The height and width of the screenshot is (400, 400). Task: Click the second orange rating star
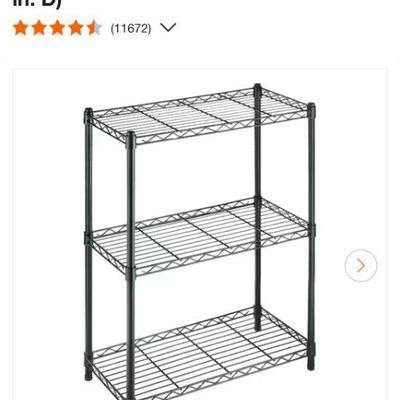[39, 28]
